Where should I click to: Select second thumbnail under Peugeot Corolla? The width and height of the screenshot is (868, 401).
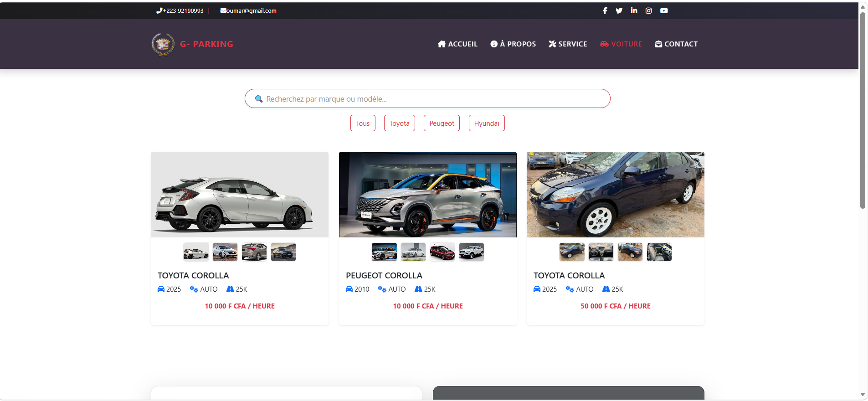pos(413,252)
